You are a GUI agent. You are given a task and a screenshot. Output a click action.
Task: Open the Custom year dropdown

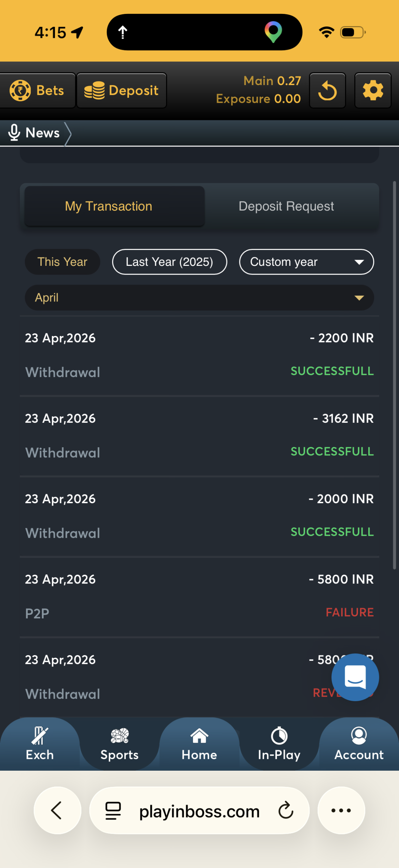(306, 262)
